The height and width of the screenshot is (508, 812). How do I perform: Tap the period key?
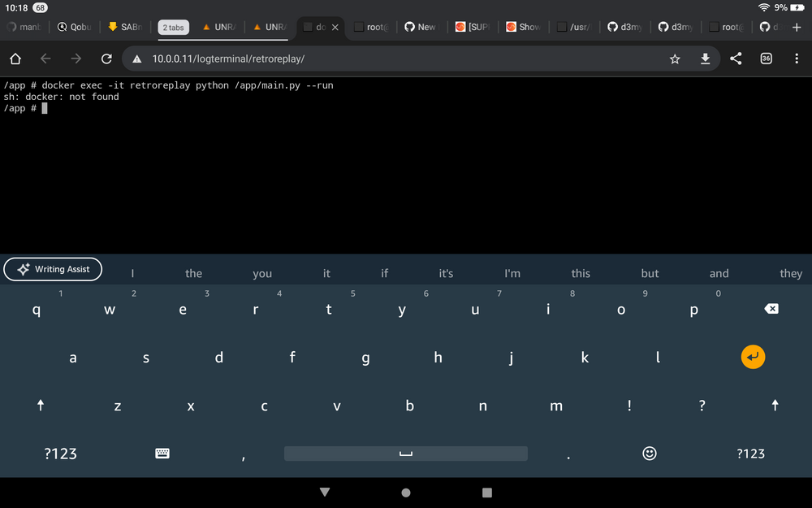click(x=568, y=457)
